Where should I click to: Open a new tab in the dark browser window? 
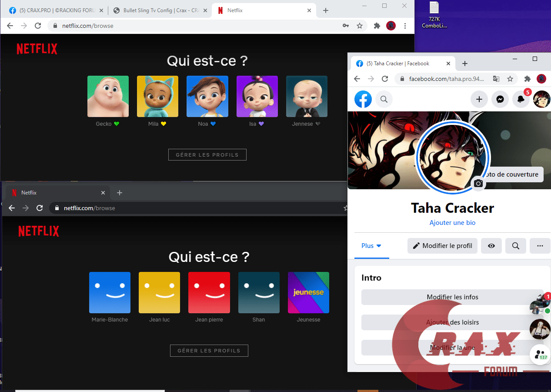120,193
